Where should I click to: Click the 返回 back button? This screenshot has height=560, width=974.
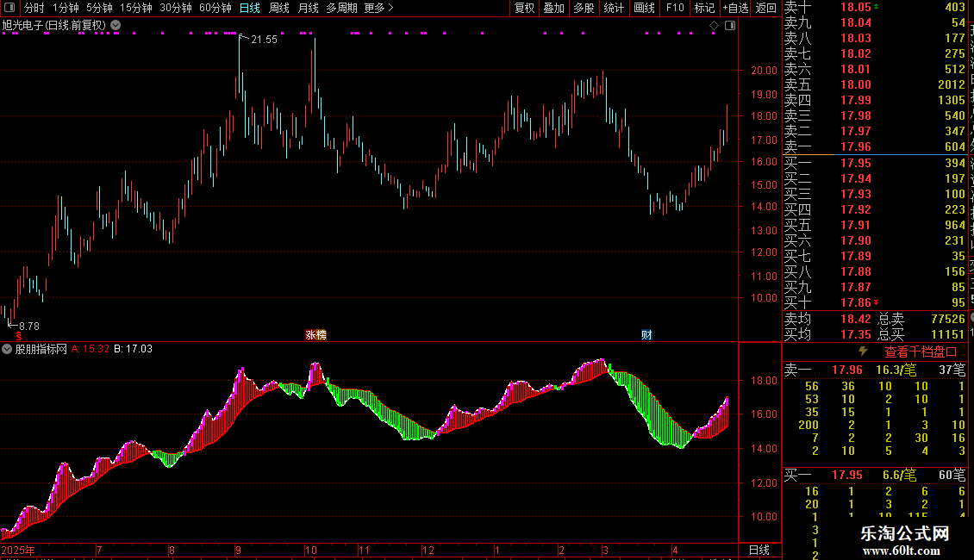click(766, 8)
